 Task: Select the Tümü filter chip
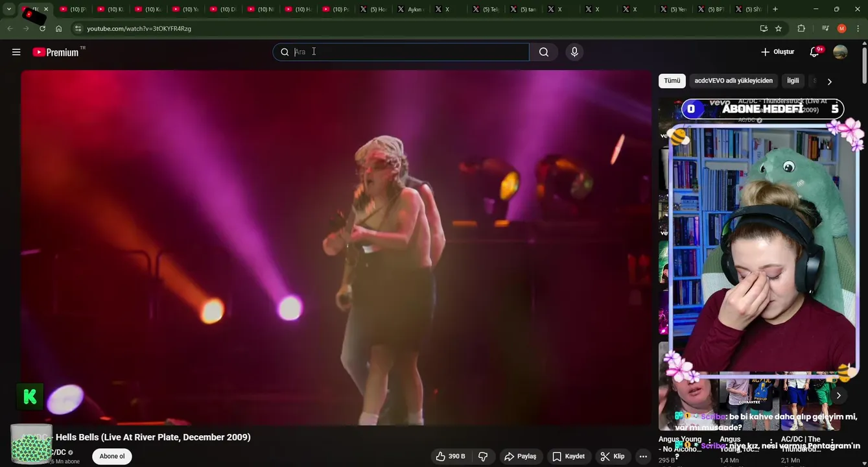[672, 81]
